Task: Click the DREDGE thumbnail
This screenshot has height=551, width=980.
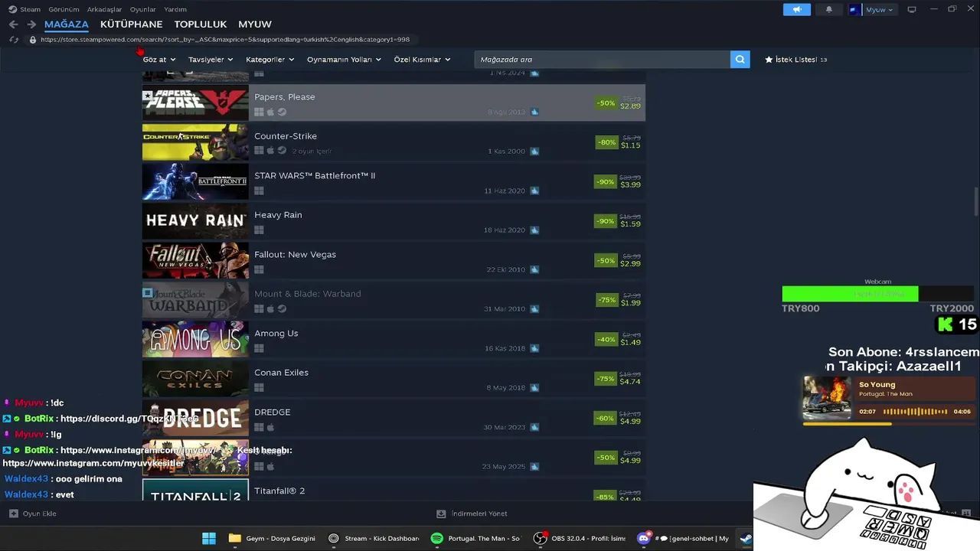Action: tap(195, 418)
